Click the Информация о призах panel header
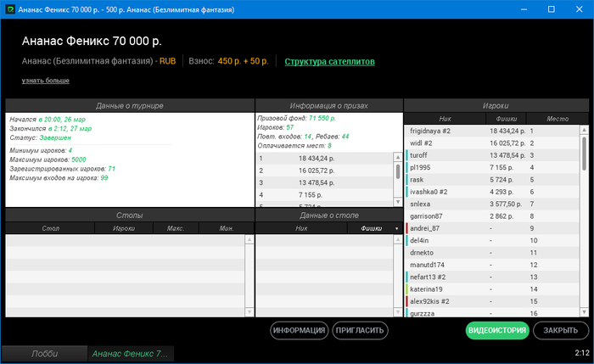 pos(329,106)
